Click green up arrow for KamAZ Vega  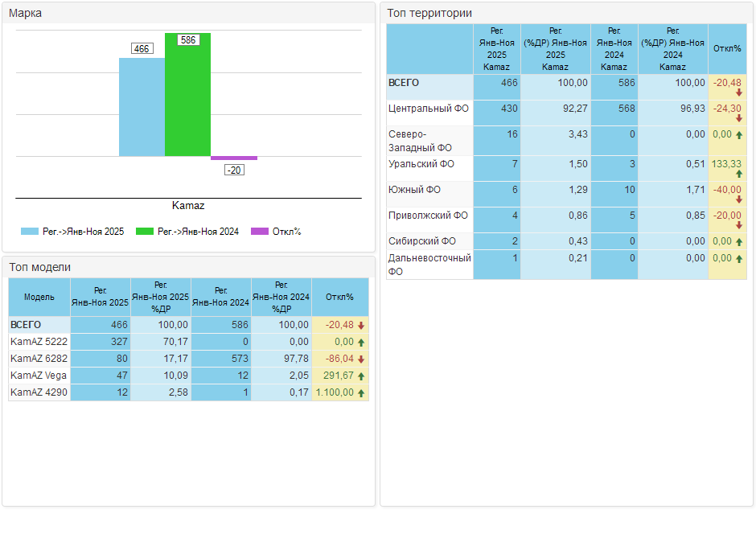click(361, 376)
